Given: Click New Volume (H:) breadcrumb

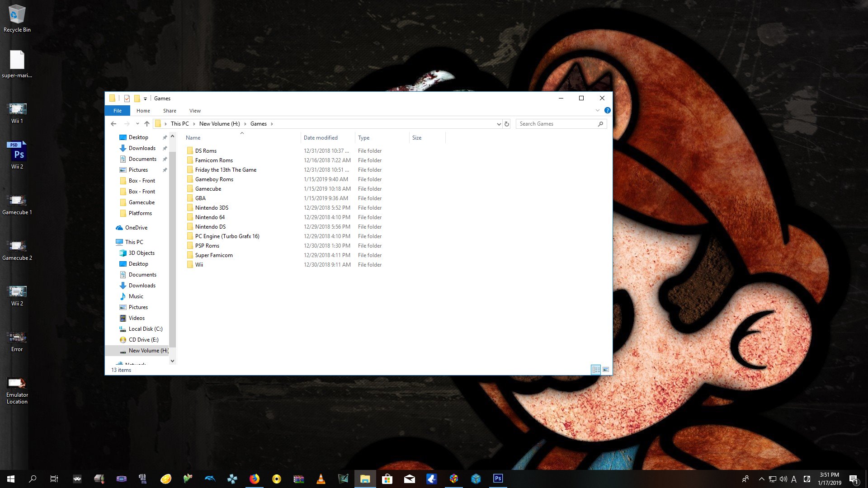Looking at the screenshot, I should pos(220,124).
